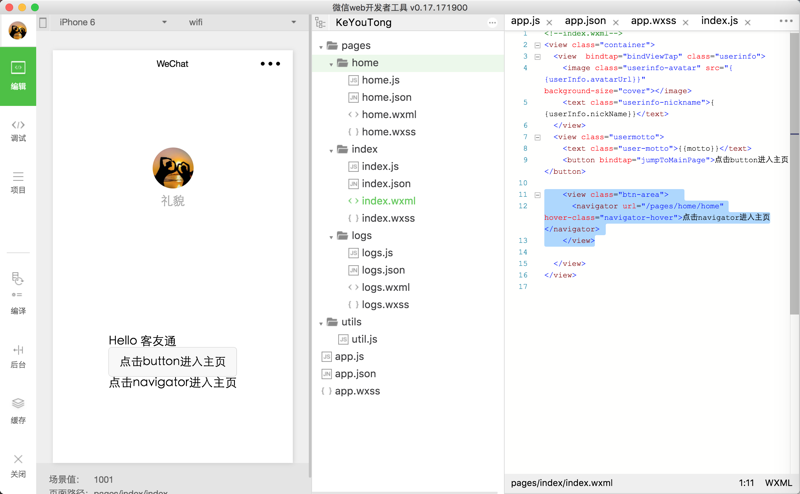Click the 关闭 (close) project icon
Screen dimensions: 800x494
18,466
